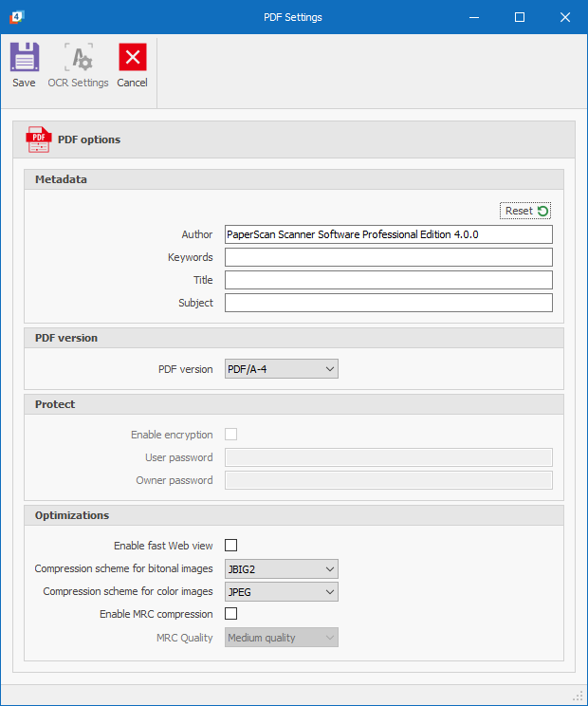Click the Keywords label
The width and height of the screenshot is (588, 706).
click(191, 257)
